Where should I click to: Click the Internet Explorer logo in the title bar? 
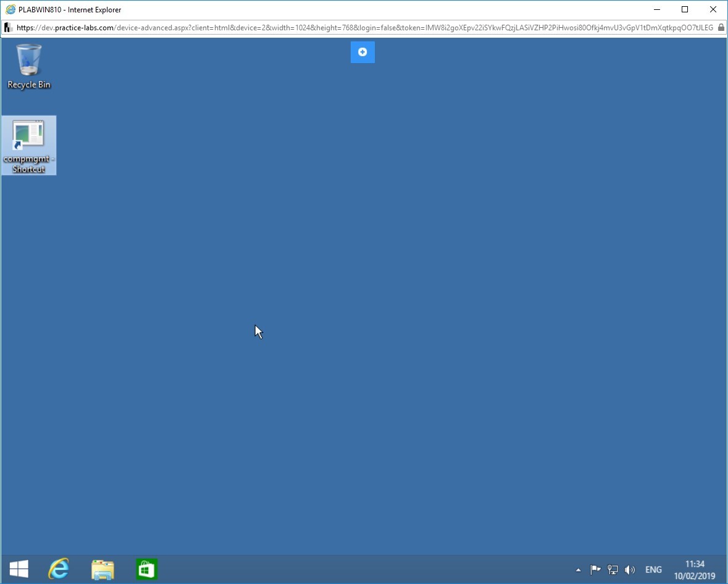[x=10, y=9]
